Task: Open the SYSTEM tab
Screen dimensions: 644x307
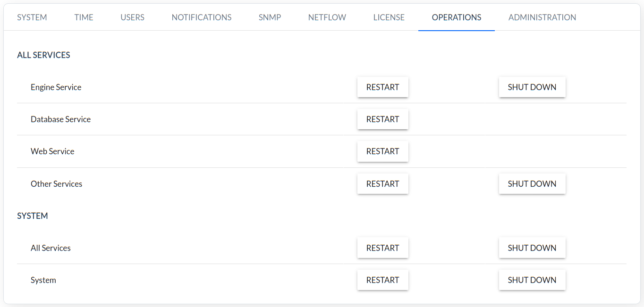Action: tap(32, 17)
